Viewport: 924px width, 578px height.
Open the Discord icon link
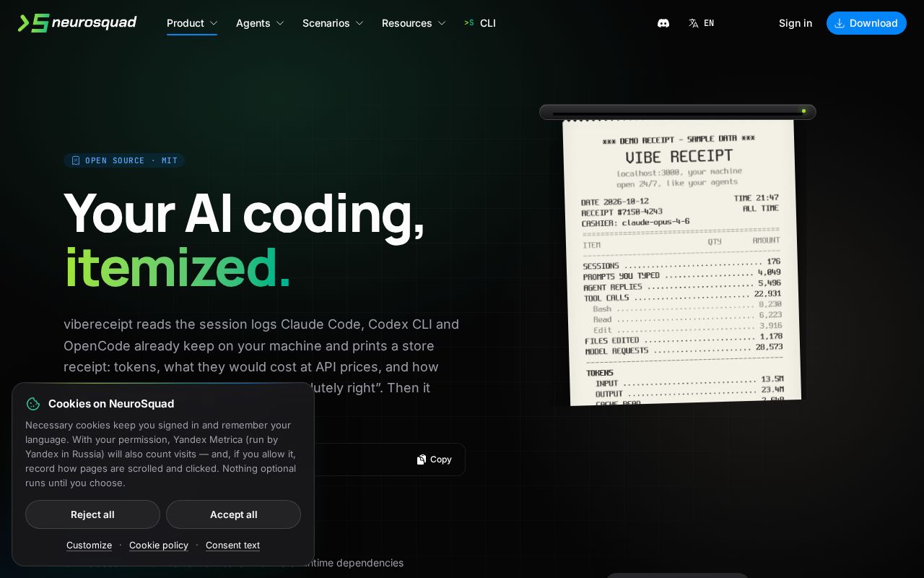tap(663, 23)
